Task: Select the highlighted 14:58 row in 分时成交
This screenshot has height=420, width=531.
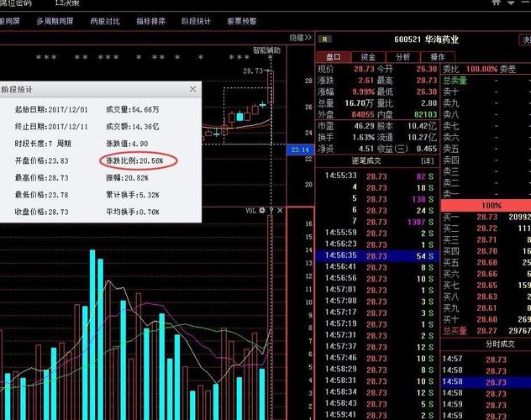Action: pyautogui.click(x=486, y=382)
